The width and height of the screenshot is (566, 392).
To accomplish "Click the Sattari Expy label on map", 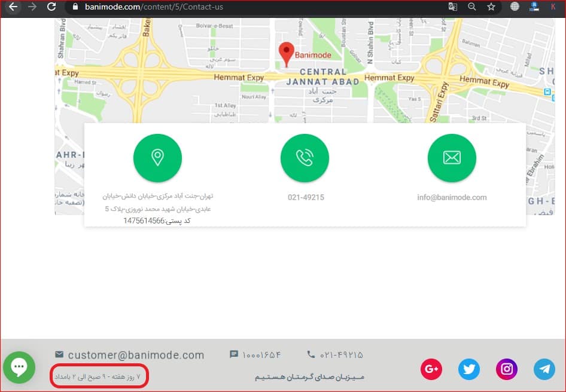I will [439, 101].
